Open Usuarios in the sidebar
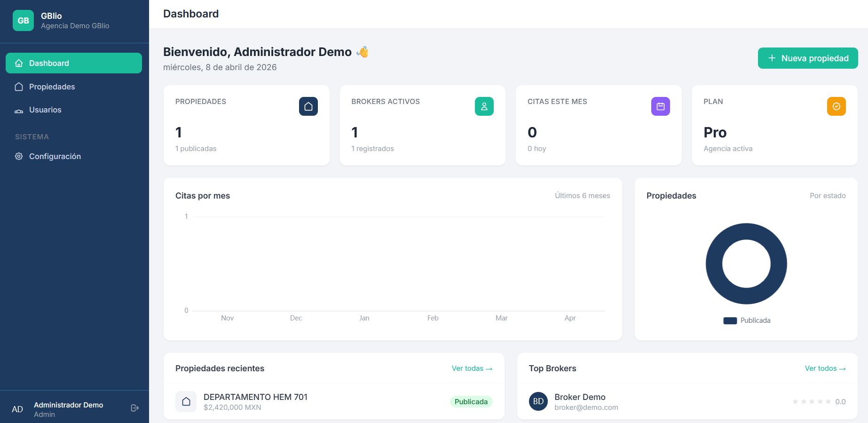The height and width of the screenshot is (423, 868). [x=45, y=110]
